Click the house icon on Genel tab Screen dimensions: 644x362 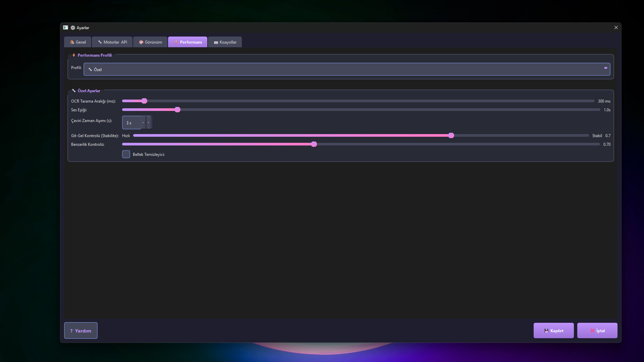click(72, 42)
